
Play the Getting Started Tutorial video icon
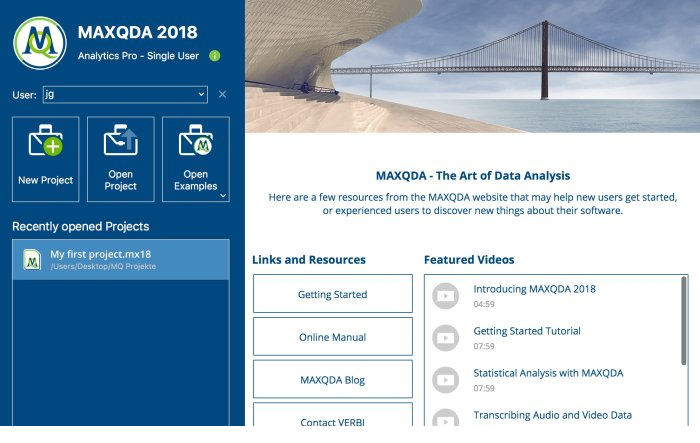[445, 337]
